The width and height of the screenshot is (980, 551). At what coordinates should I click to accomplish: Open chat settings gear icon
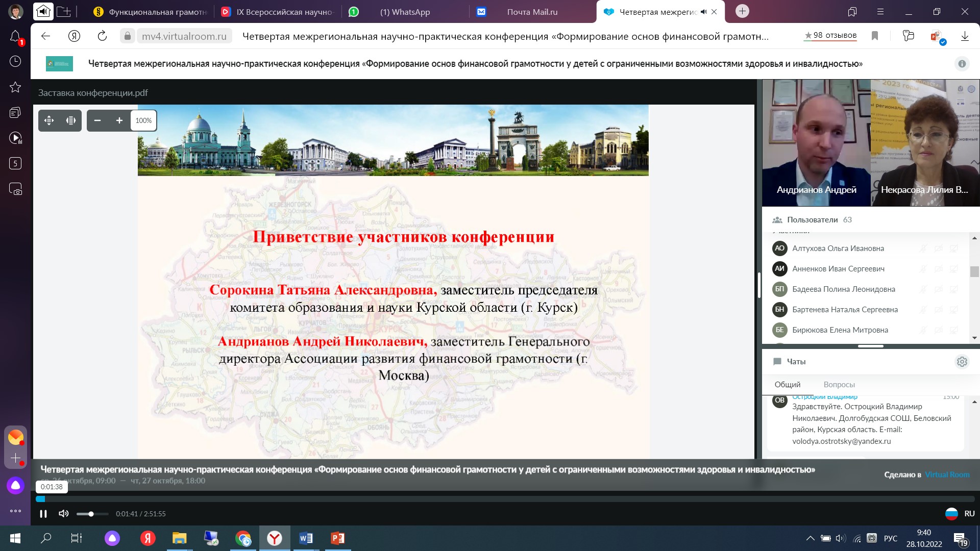[x=962, y=362]
